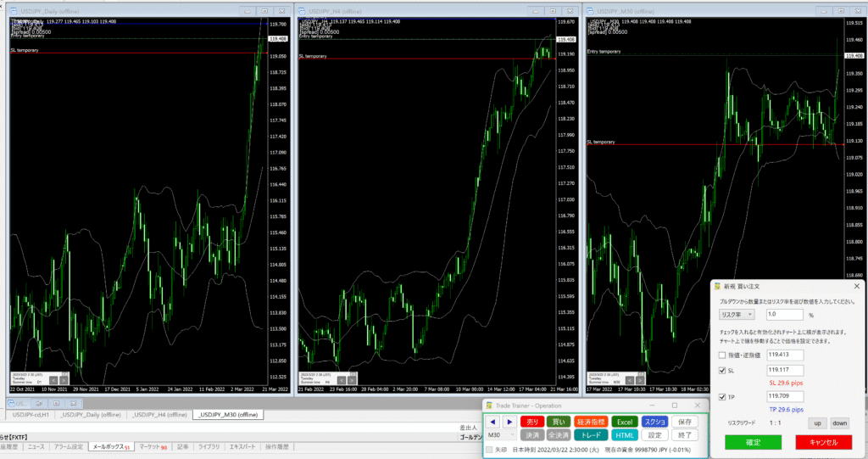Screen dimensions: 868x459
Task: Open the ライブラリ terminal tab
Action: pos(209,447)
